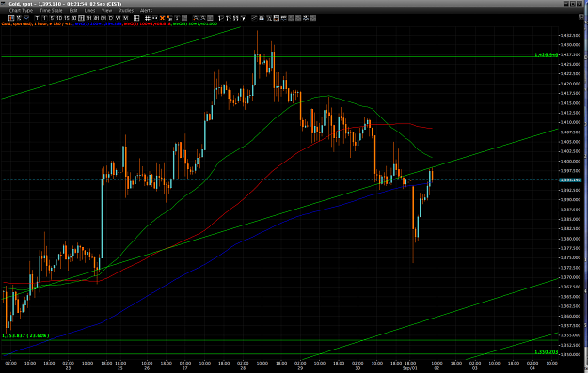Click the percent retracement tool icon
The image size is (588, 373).
pyautogui.click(x=235, y=18)
